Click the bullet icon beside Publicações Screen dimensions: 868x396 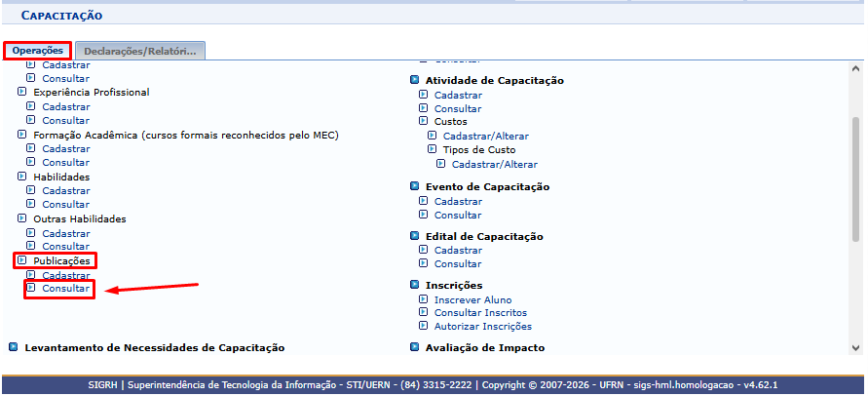click(x=21, y=259)
